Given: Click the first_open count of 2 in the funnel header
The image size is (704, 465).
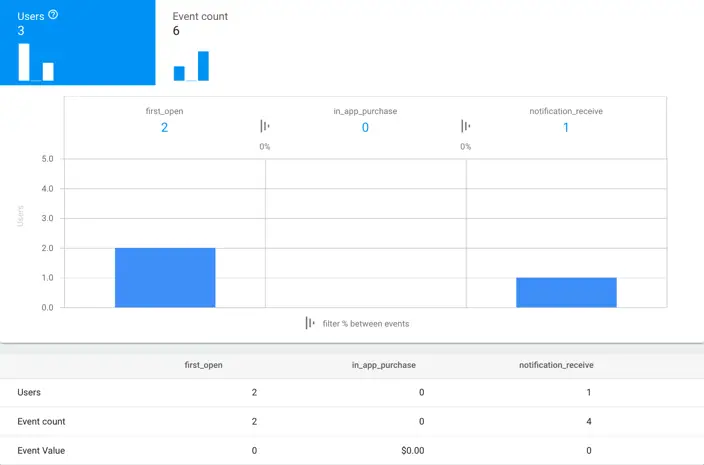Looking at the screenshot, I should coord(164,128).
